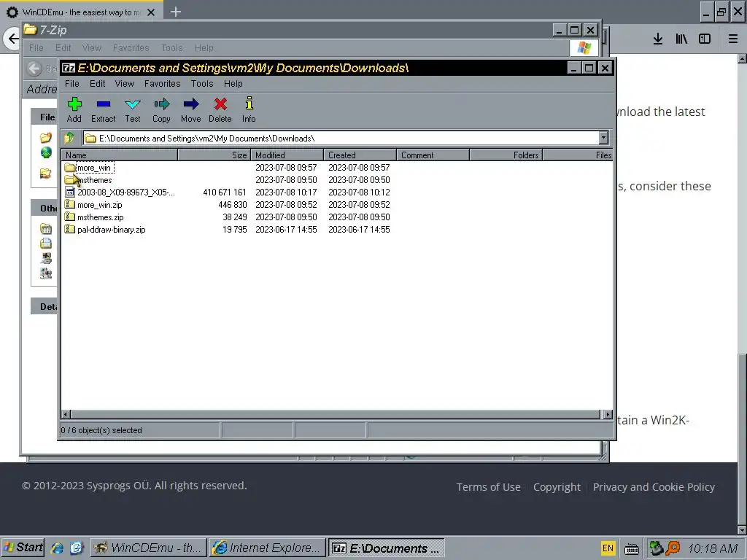Go up one folder level icon

[x=69, y=138]
